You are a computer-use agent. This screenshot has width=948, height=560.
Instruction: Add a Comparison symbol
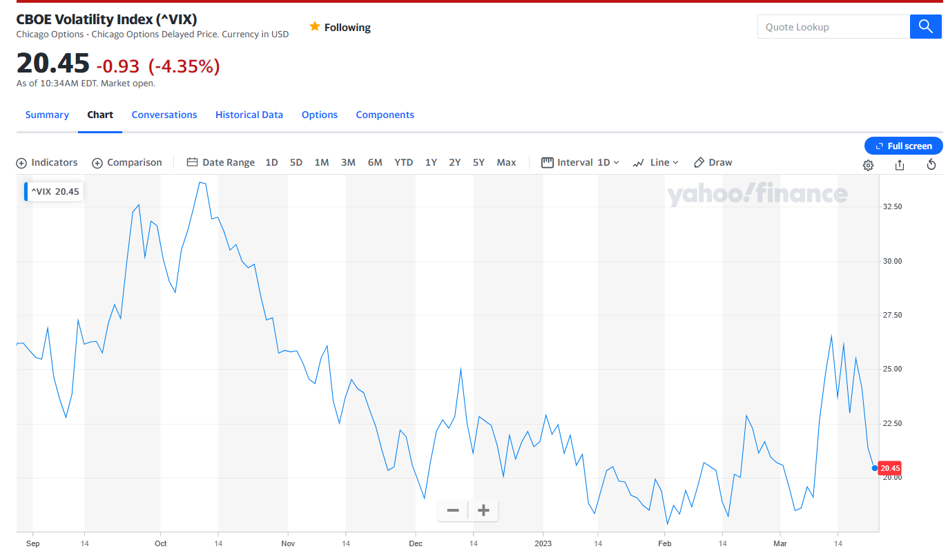(127, 163)
